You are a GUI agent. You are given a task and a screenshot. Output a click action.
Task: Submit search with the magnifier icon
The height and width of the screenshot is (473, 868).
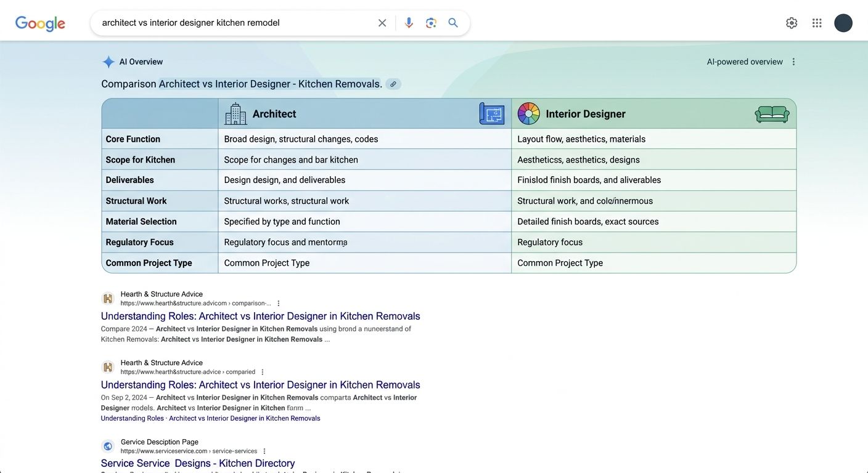coord(453,23)
